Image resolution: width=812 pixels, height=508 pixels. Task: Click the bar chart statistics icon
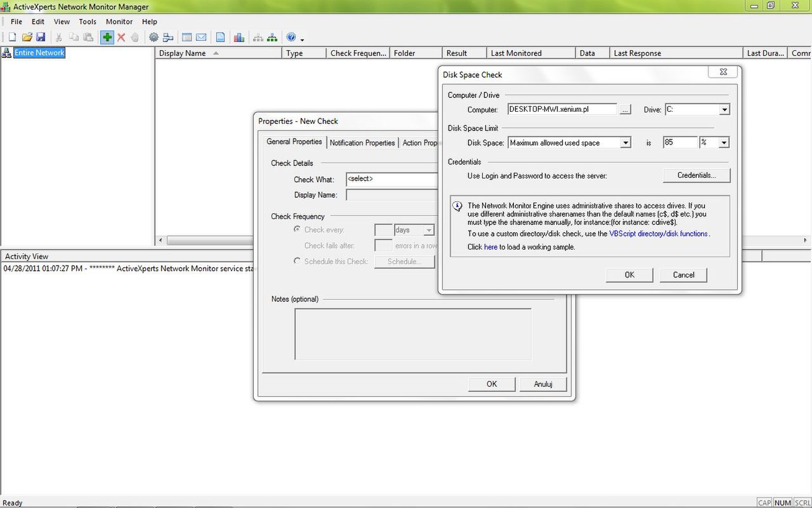click(x=239, y=37)
